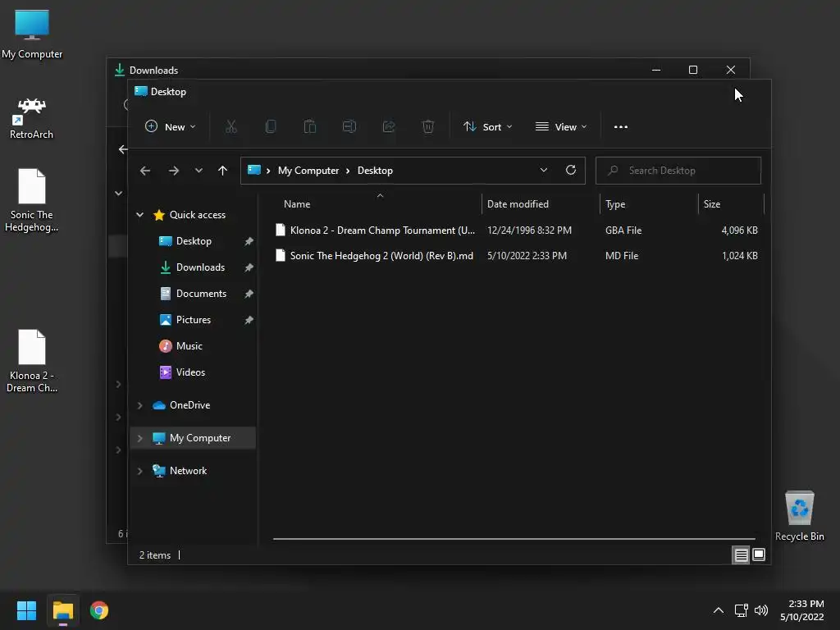Viewport: 840px width, 630px height.
Task: Go back with the left arrow
Action: coord(145,171)
